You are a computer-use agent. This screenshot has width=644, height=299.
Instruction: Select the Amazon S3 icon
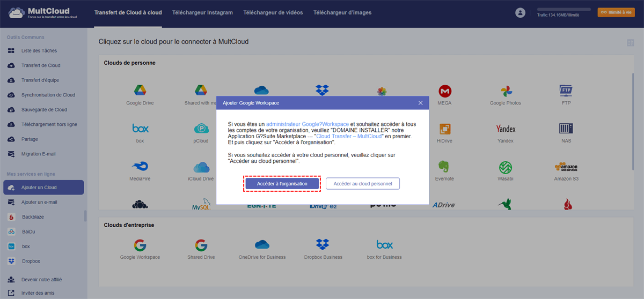[566, 167]
